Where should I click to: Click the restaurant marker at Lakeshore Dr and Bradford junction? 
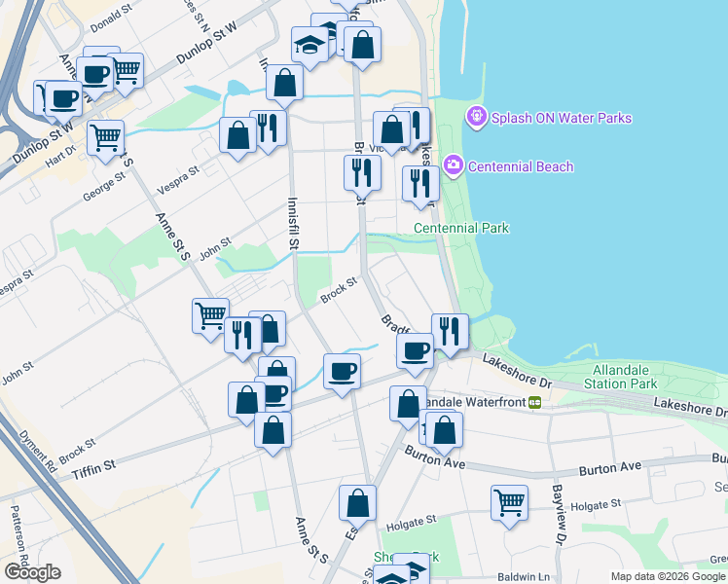click(450, 334)
